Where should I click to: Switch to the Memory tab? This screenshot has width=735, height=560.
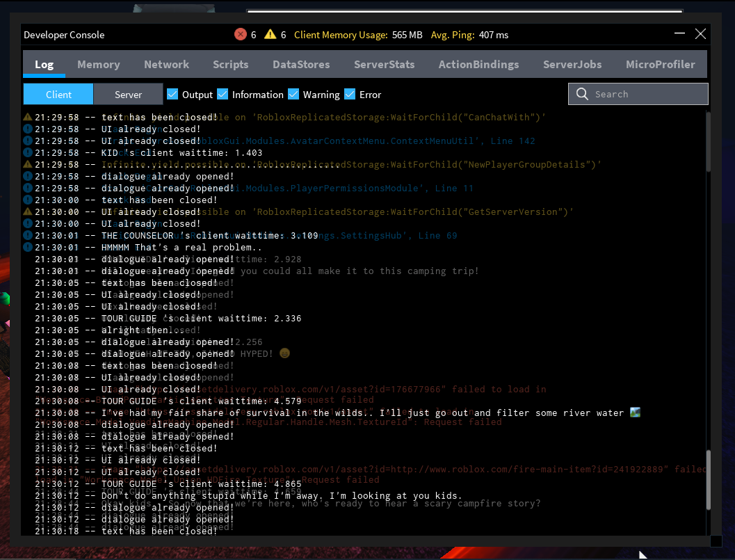pyautogui.click(x=98, y=64)
